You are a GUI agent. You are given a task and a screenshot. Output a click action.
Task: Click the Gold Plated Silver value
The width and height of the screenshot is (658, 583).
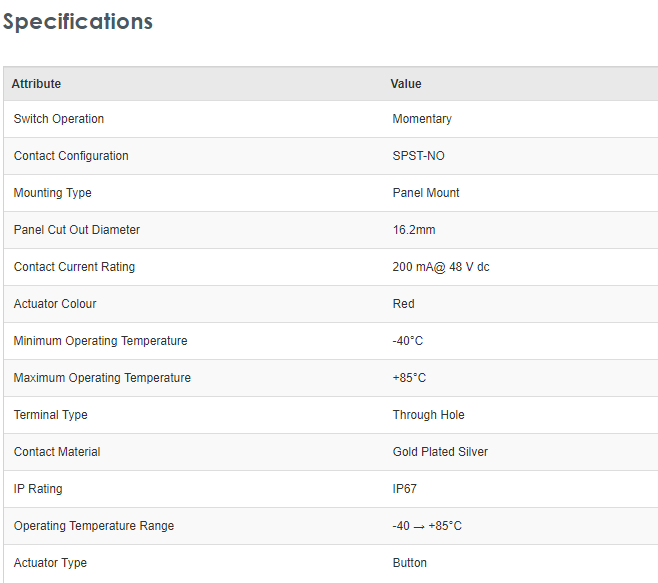pos(440,452)
